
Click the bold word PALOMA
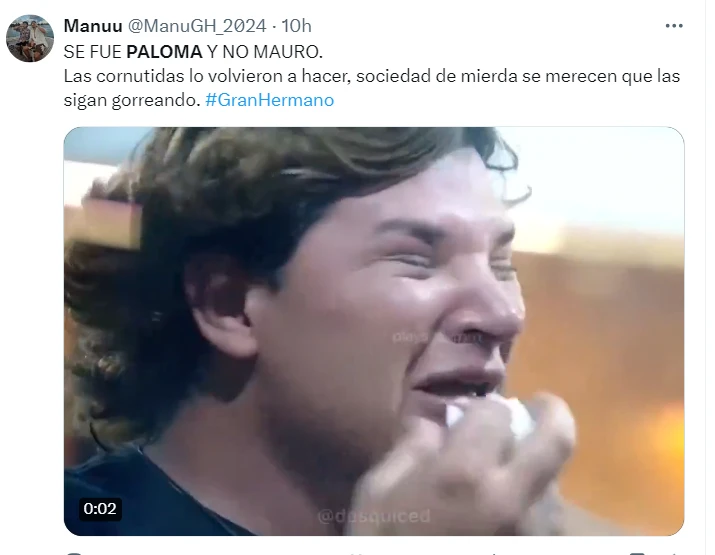tap(164, 52)
